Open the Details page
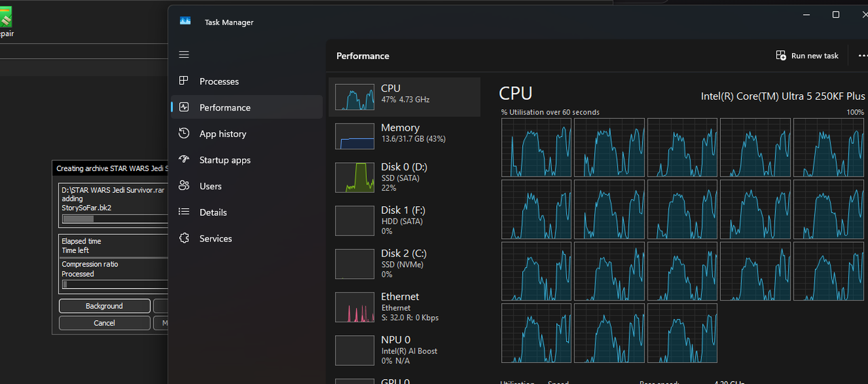 pos(213,212)
